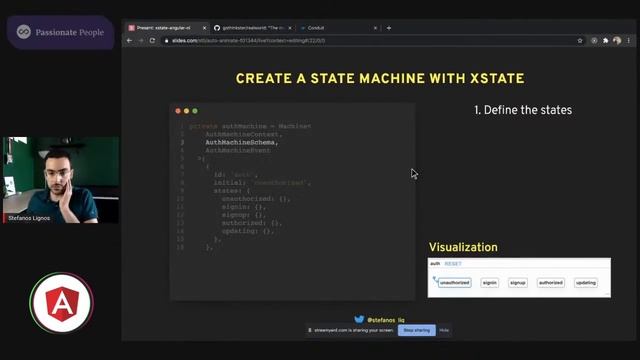Open the extensions puzzle-piece icon
The width and height of the screenshot is (640, 360).
pyautogui.click(x=605, y=40)
